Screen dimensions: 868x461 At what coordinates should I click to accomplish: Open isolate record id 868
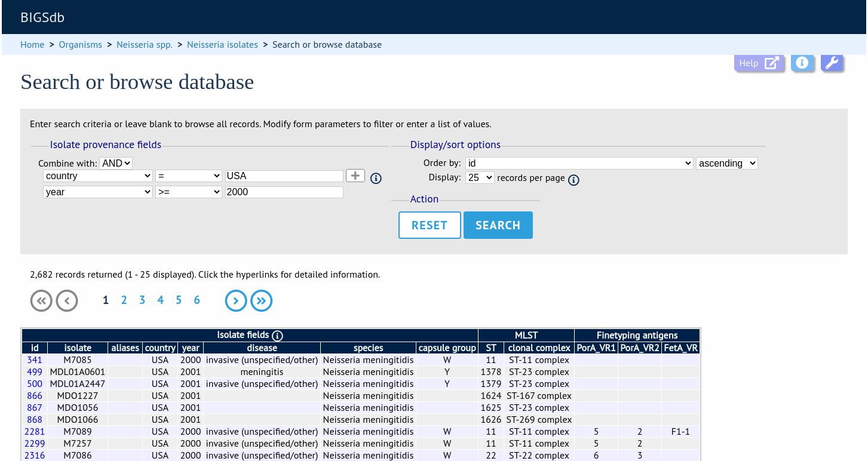(35, 420)
